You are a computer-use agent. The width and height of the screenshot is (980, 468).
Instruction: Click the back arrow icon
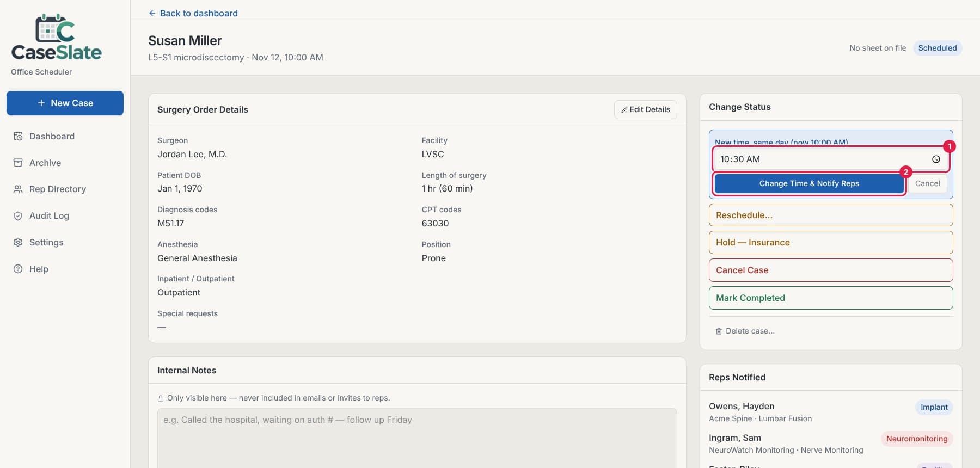(x=152, y=13)
